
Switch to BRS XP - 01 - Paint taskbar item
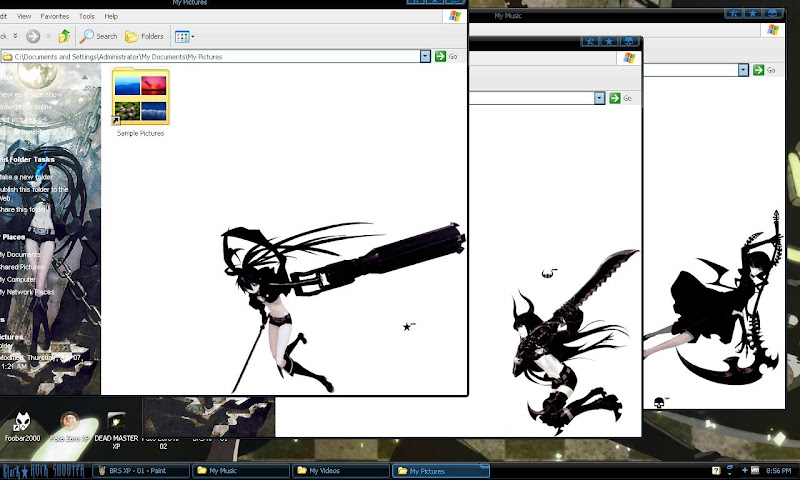pyautogui.click(x=142, y=471)
